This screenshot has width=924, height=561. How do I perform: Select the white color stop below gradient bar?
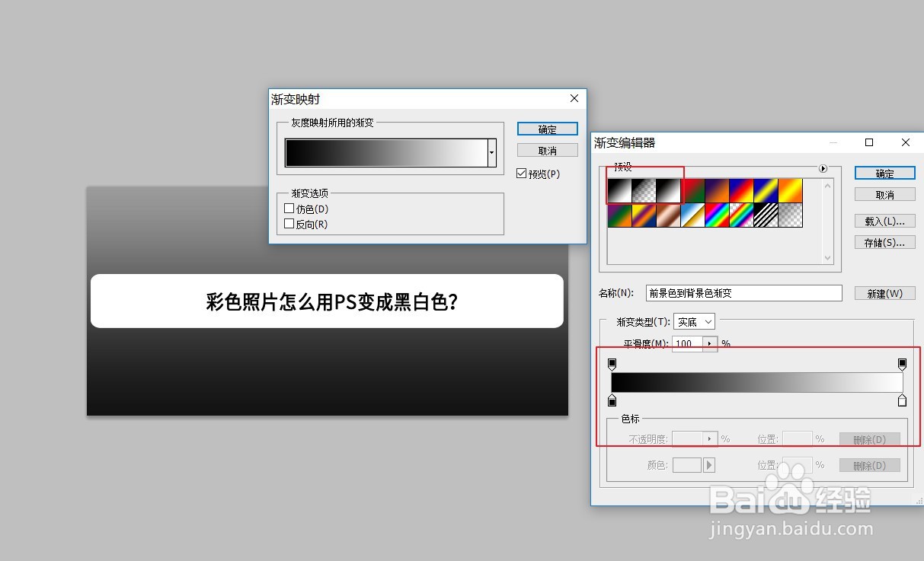902,400
